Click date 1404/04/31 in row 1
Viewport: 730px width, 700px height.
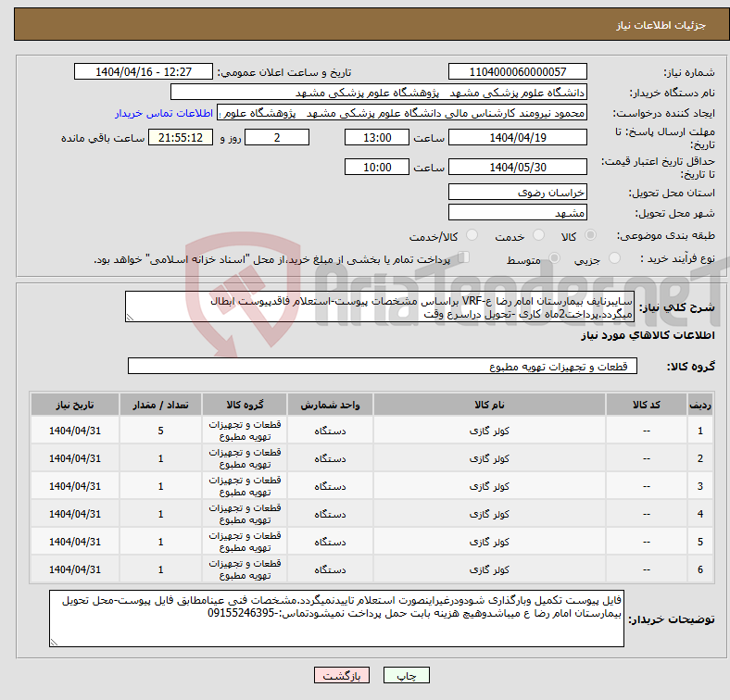[x=75, y=431]
